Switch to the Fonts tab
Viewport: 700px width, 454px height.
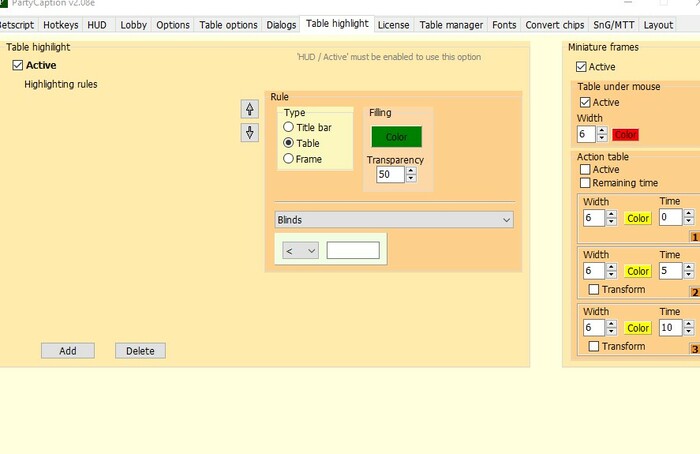click(x=504, y=25)
